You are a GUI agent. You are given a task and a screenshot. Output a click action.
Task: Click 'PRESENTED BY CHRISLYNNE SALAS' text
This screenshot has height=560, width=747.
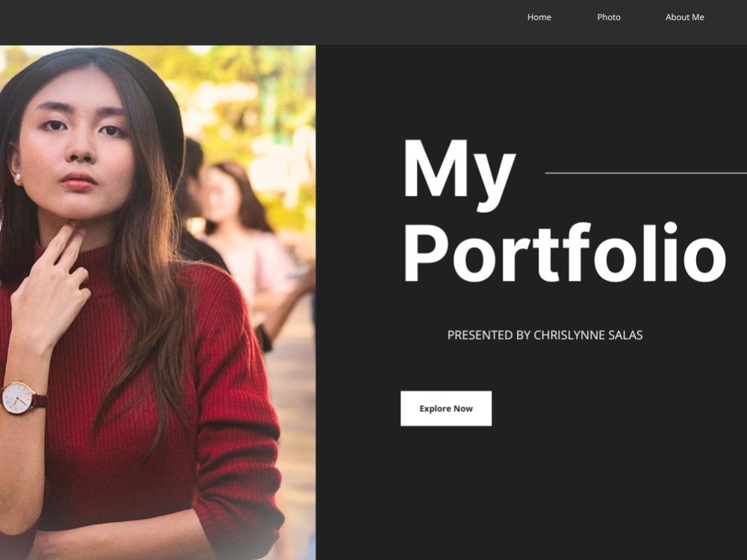(x=545, y=335)
